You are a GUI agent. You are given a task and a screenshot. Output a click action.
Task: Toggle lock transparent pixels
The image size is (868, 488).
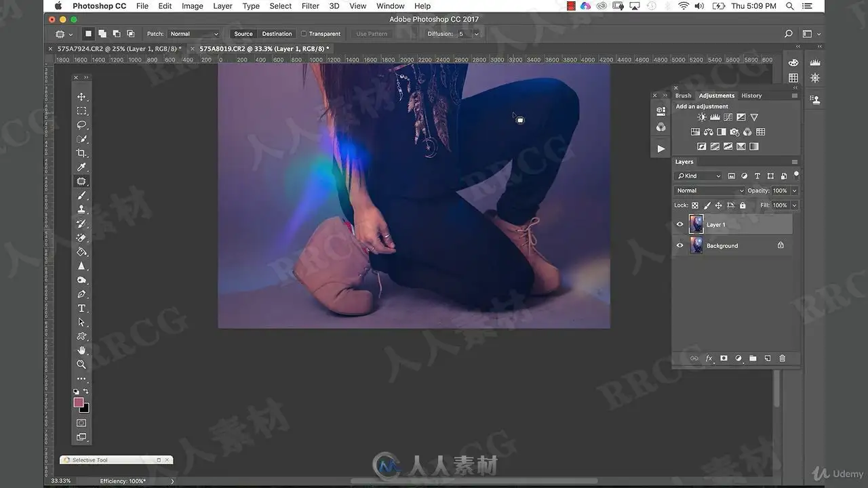pyautogui.click(x=695, y=205)
